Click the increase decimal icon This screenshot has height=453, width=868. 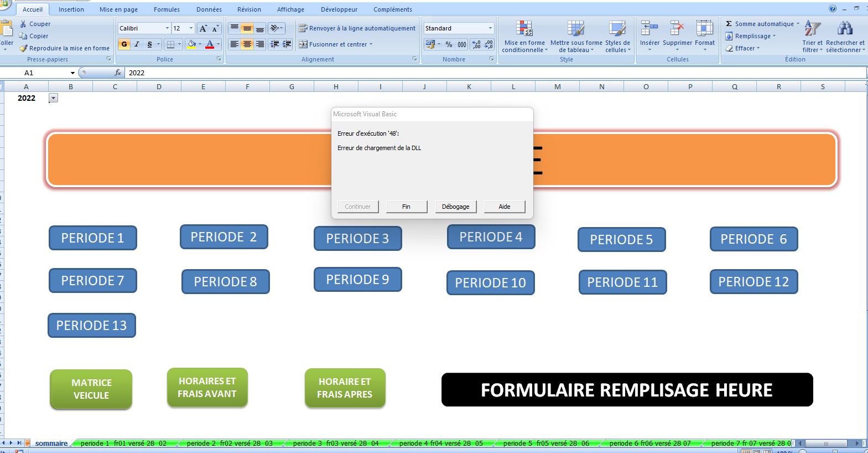[x=476, y=44]
